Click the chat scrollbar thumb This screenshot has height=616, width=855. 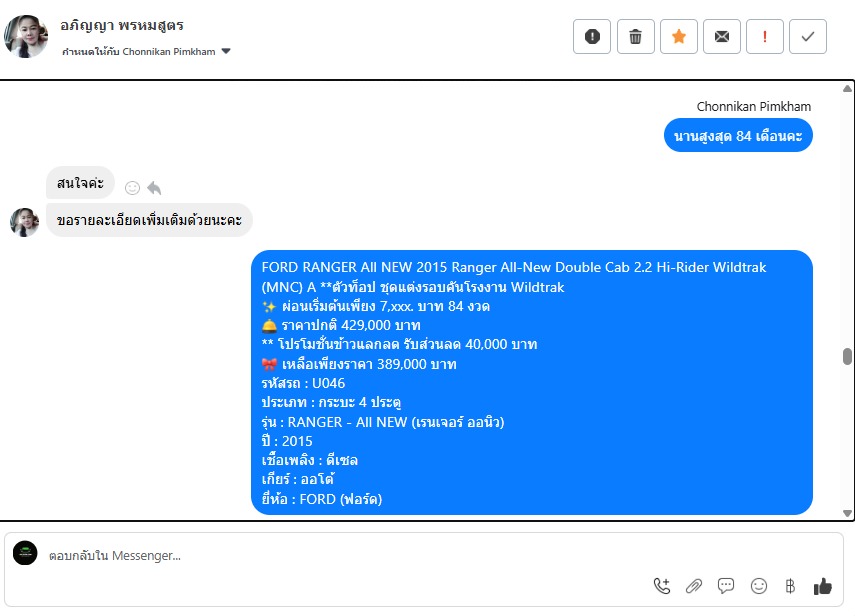coord(847,356)
